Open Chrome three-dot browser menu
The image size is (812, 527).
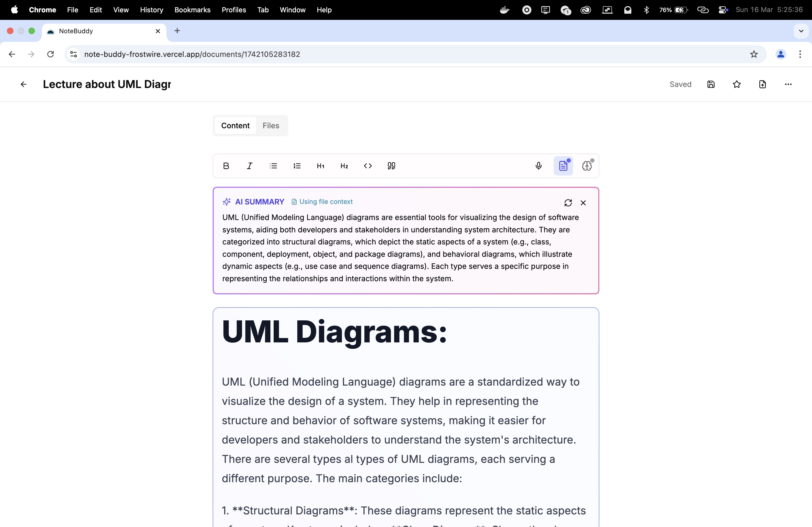coord(800,54)
